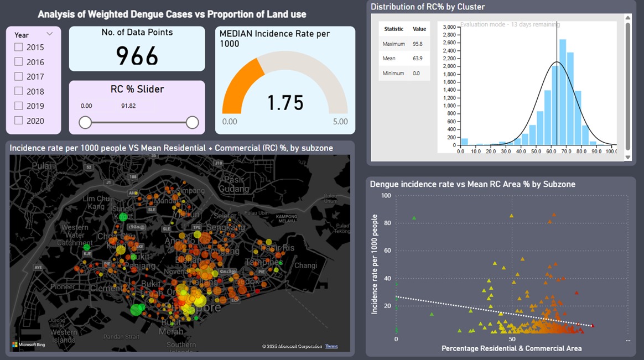Click the histogram vertical scrollbar thumb
This screenshot has width=644, height=360.
pyautogui.click(x=627, y=86)
